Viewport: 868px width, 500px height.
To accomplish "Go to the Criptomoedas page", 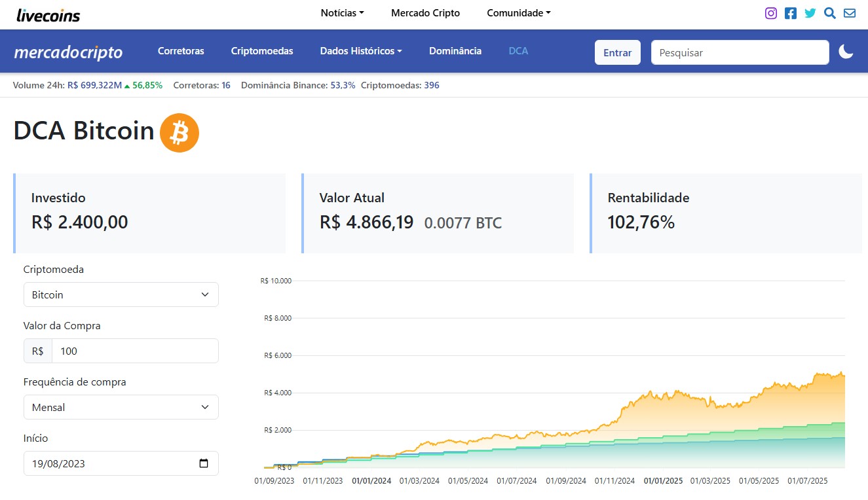I will (x=262, y=51).
